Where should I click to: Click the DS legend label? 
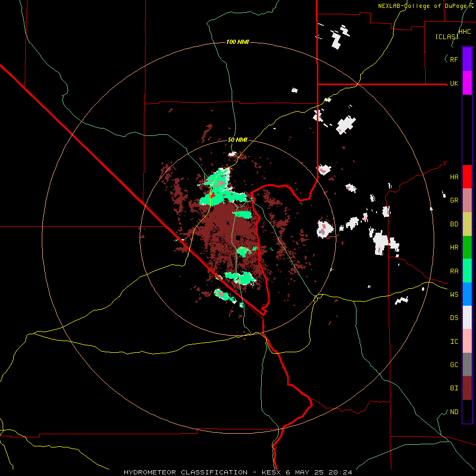pos(454,318)
